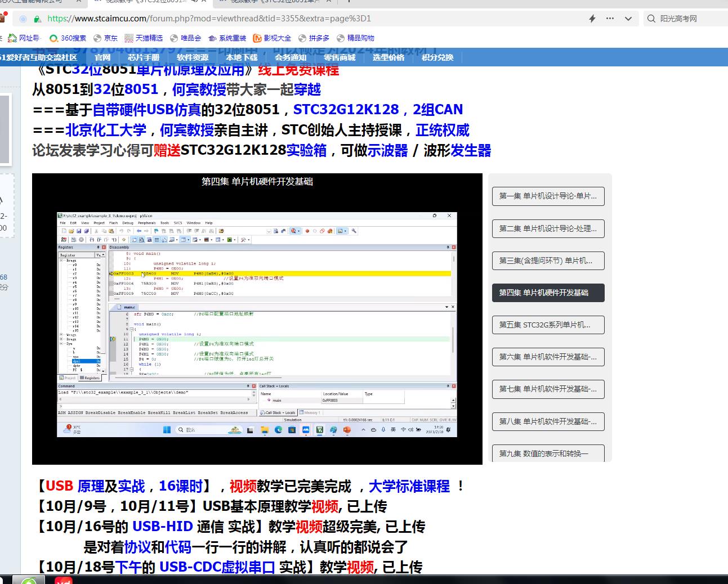Select the highlighted 第四集 单片机硬件开发基础 episode
Viewport: 728px width, 584px height.
tap(548, 293)
